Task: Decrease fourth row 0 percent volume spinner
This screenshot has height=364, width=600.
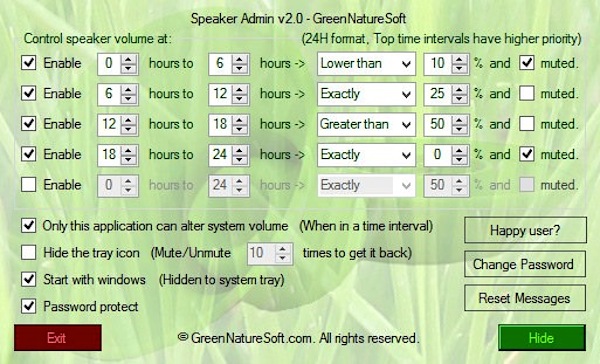Action: tap(459, 159)
